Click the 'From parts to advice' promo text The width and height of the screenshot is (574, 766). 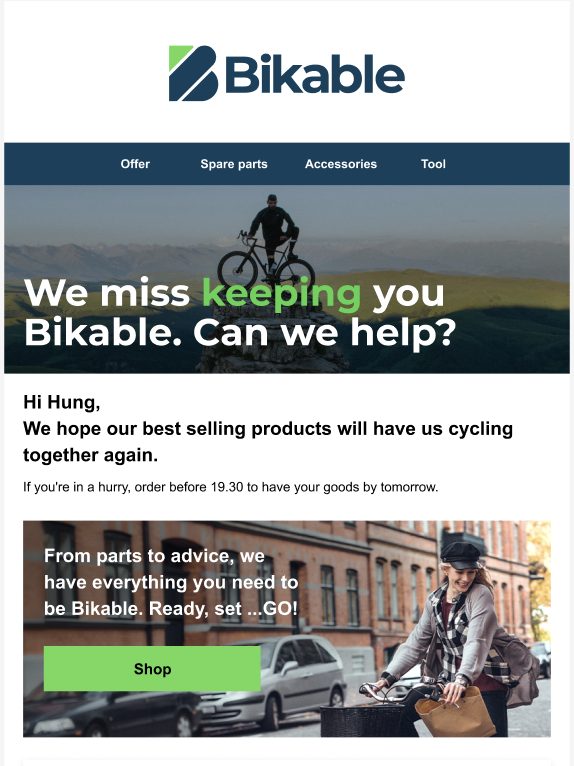171,582
